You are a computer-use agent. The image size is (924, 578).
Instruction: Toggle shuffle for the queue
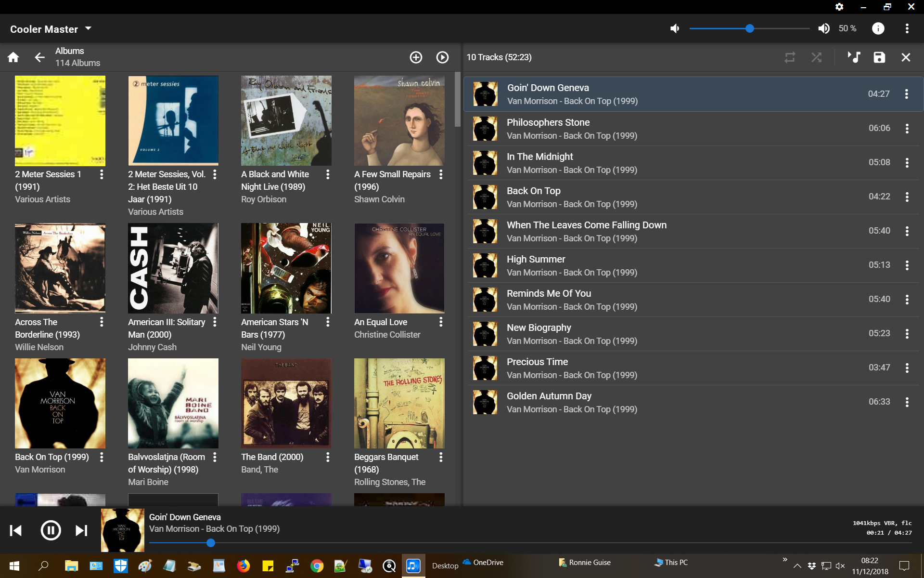coord(816,57)
